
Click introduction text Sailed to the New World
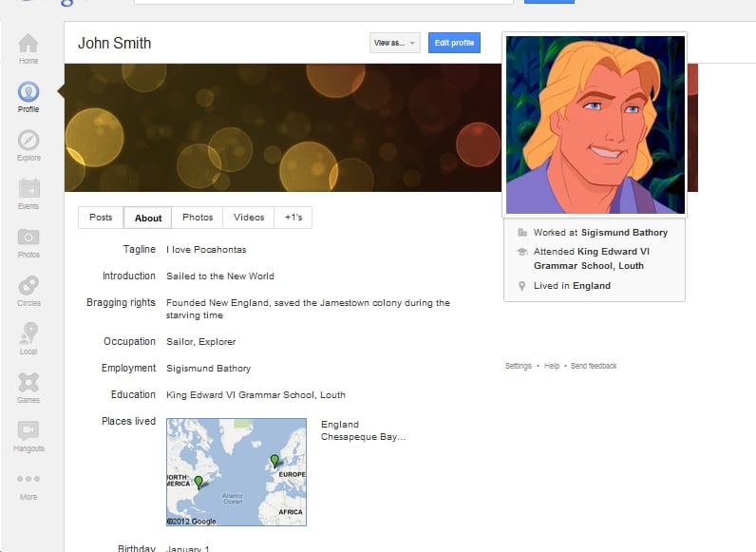click(x=220, y=276)
